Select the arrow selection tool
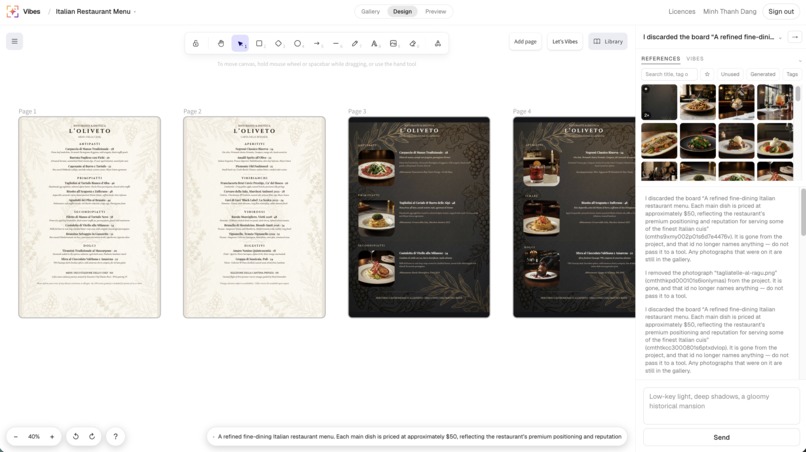This screenshot has width=806, height=452. pos(240,44)
